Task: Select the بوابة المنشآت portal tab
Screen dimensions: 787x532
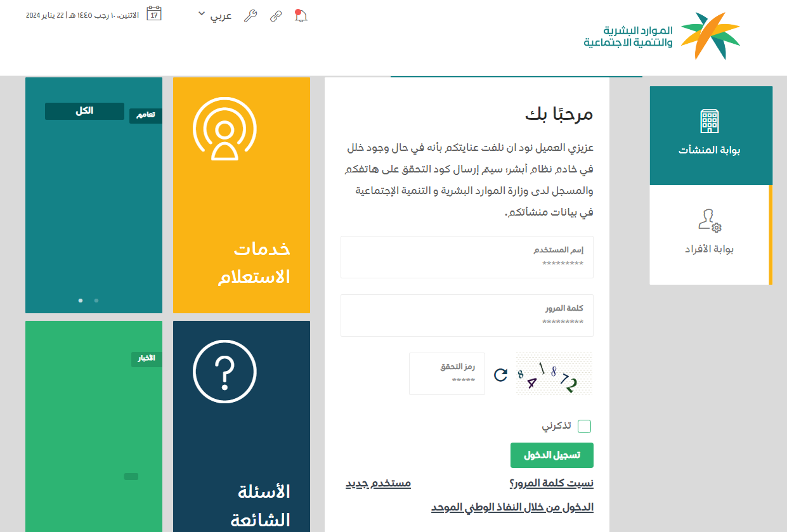Action: click(710, 135)
